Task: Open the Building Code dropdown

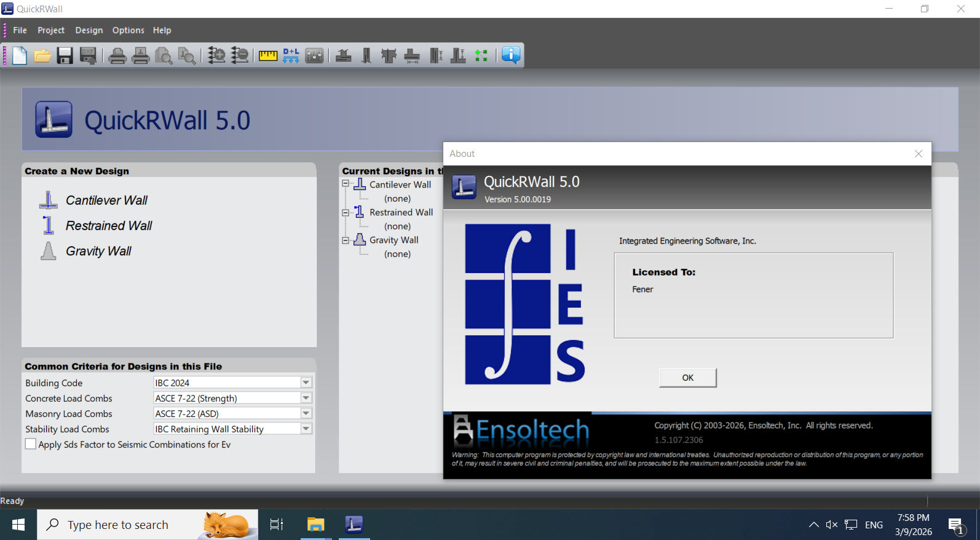Action: pos(306,383)
